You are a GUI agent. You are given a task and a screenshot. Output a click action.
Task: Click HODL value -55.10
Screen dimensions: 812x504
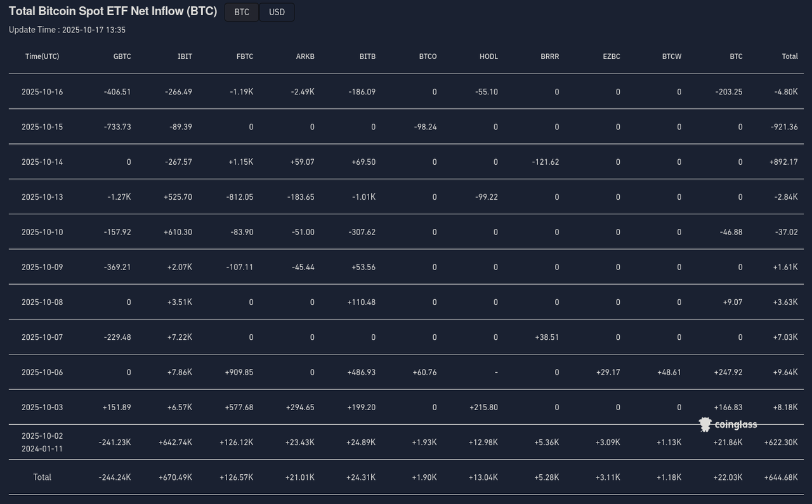(487, 92)
